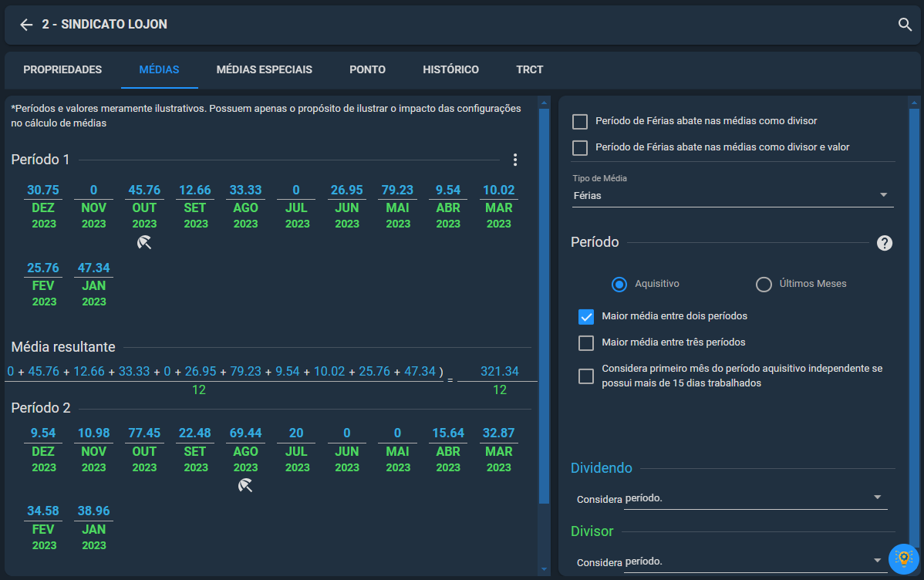
Task: Click the 20 value for JUL 2023
Action: [x=296, y=433]
